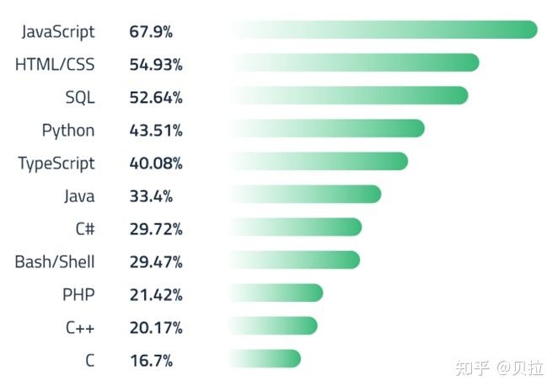Click the JavaScript language label
Image resolution: width=558 pixels, height=392 pixels.
(57, 32)
